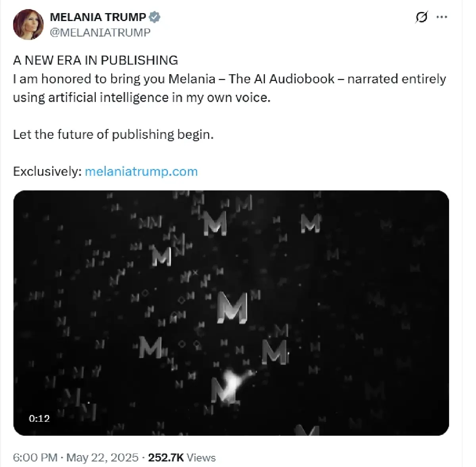This screenshot has width=476, height=467.
Task: Click "using artificial intelligence in my own voice" line
Action: pyautogui.click(x=142, y=98)
